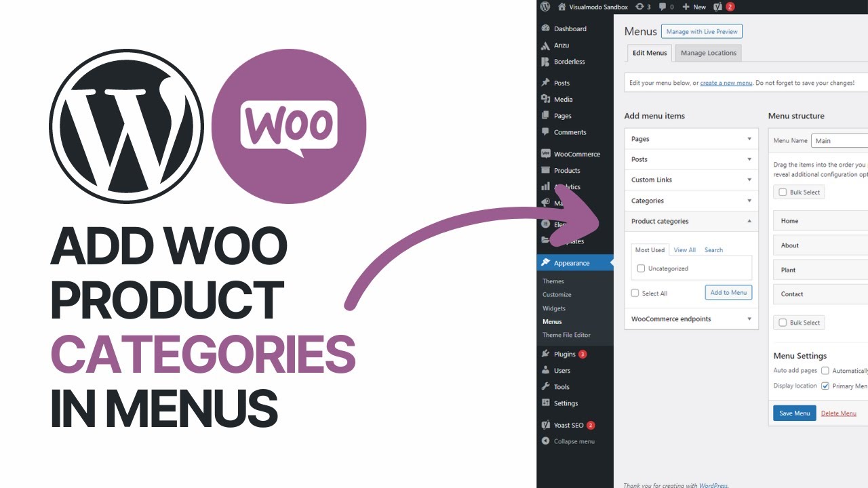The image size is (868, 488).
Task: Open the Visualmodo Sandbox home icon
Action: [x=561, y=7]
